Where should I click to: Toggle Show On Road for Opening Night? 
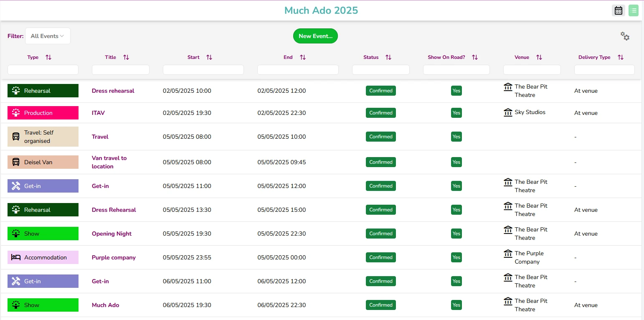pyautogui.click(x=456, y=234)
